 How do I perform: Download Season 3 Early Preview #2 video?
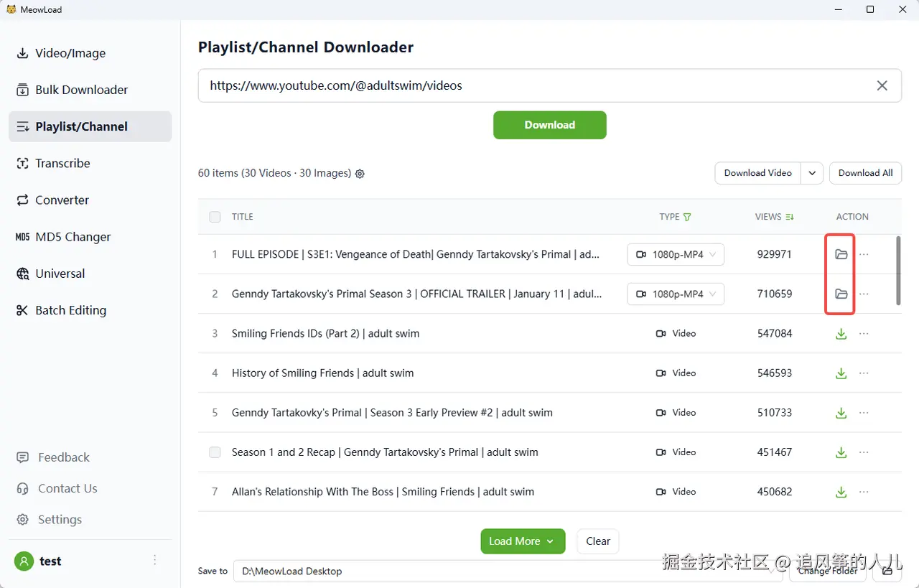pos(841,413)
